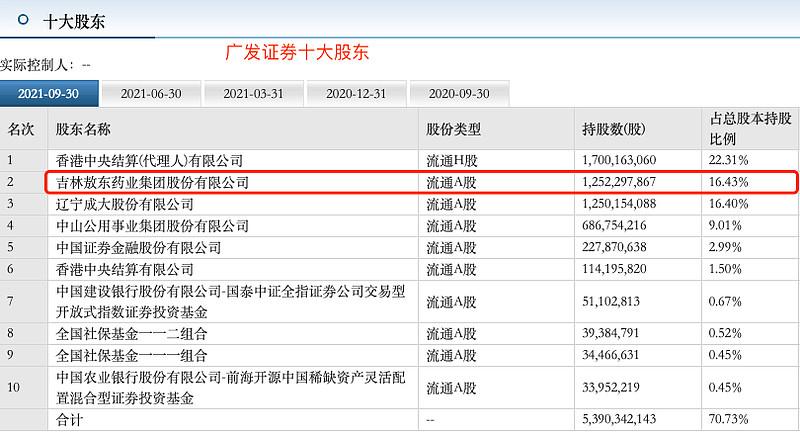
Task: Click the 流通H股 share type cell
Action: click(x=452, y=161)
